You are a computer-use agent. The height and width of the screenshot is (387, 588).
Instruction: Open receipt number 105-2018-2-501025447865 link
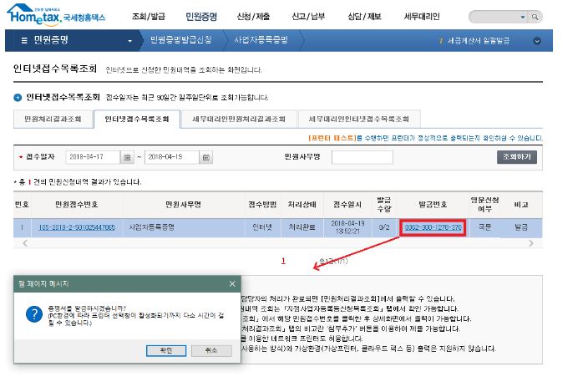77,227
